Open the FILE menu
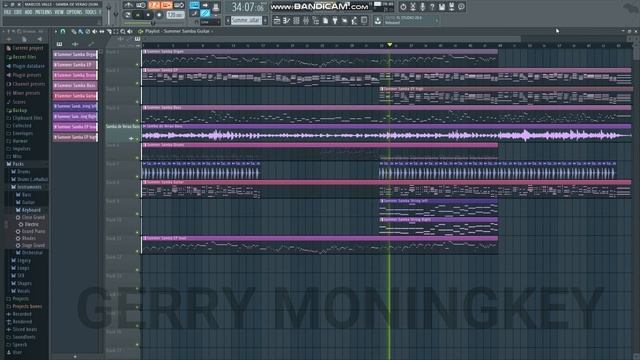The image size is (640, 360). click(7, 12)
